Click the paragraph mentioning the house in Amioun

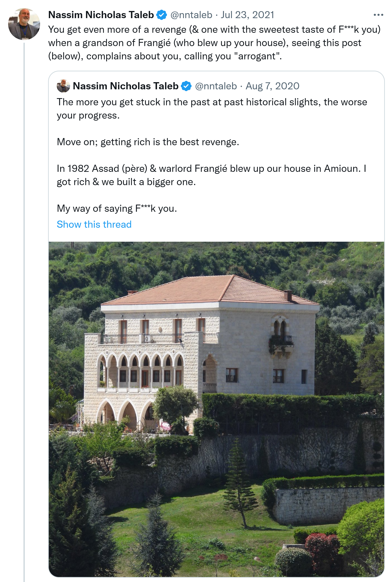(x=211, y=175)
